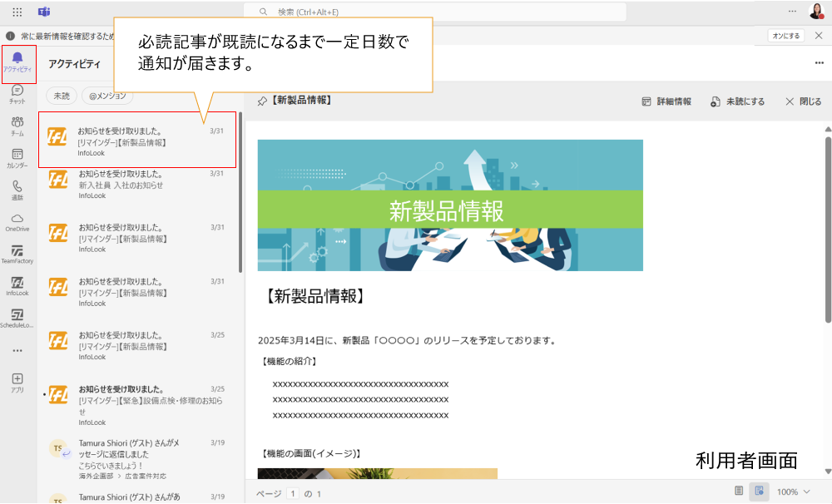This screenshot has height=504, width=832.
Task: Click the 検索 search box
Action: (x=434, y=12)
